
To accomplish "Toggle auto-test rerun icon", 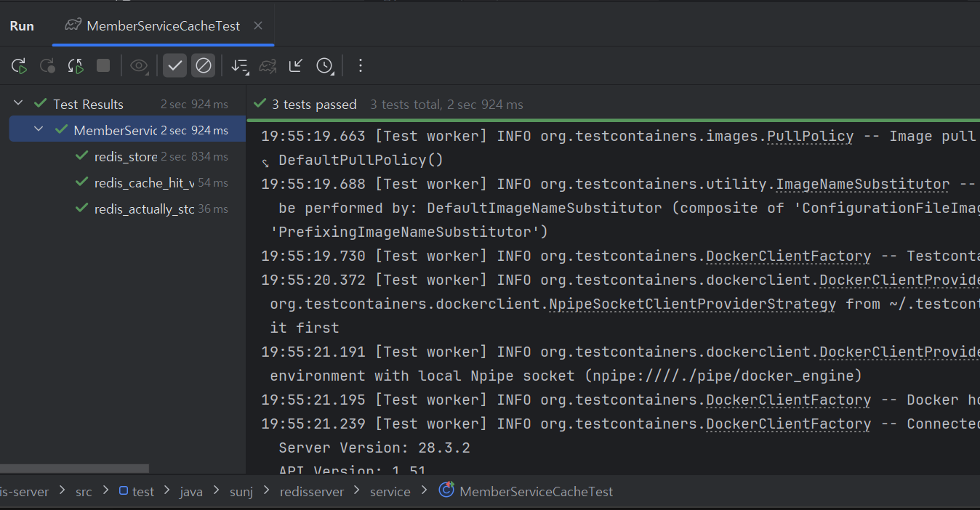I will 76,66.
